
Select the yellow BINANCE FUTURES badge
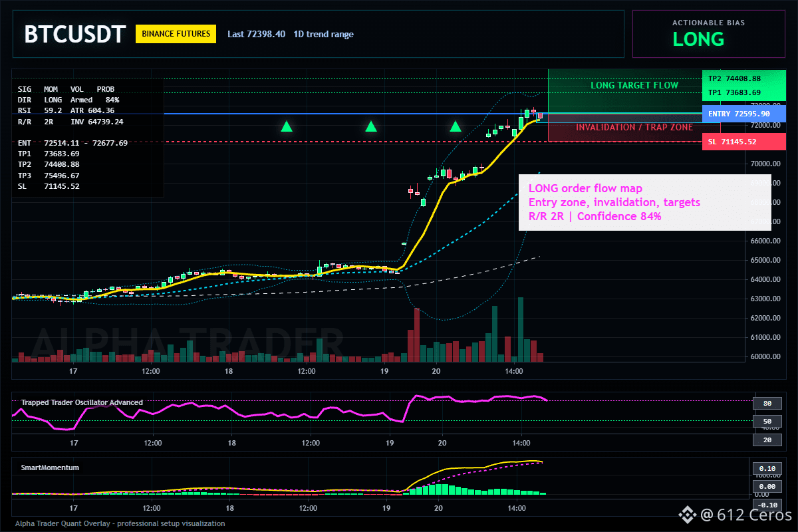[x=176, y=34]
